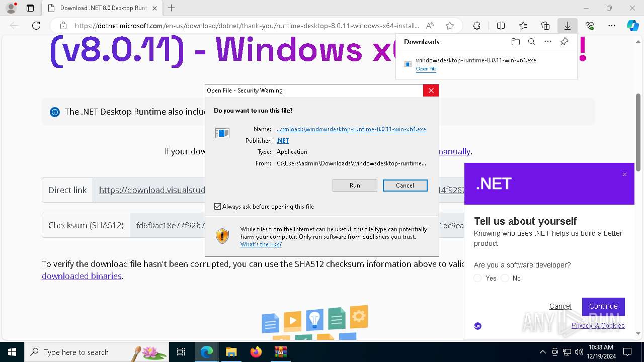Open the tab actions menu icon

click(30, 8)
